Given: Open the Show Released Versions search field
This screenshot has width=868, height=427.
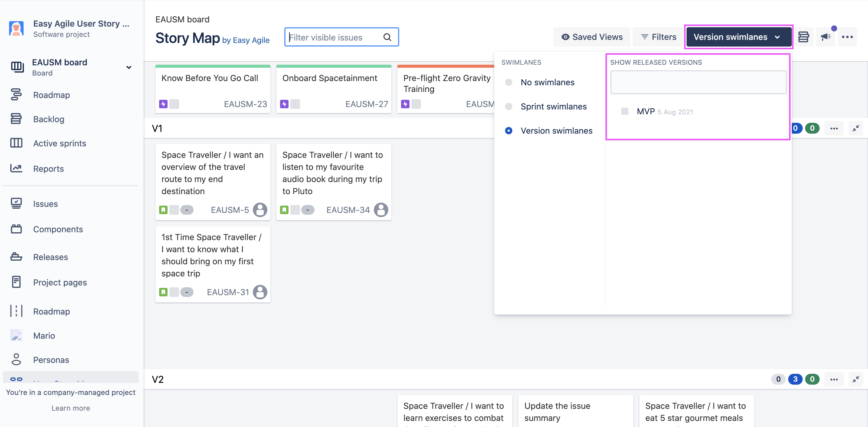Looking at the screenshot, I should tap(698, 82).
